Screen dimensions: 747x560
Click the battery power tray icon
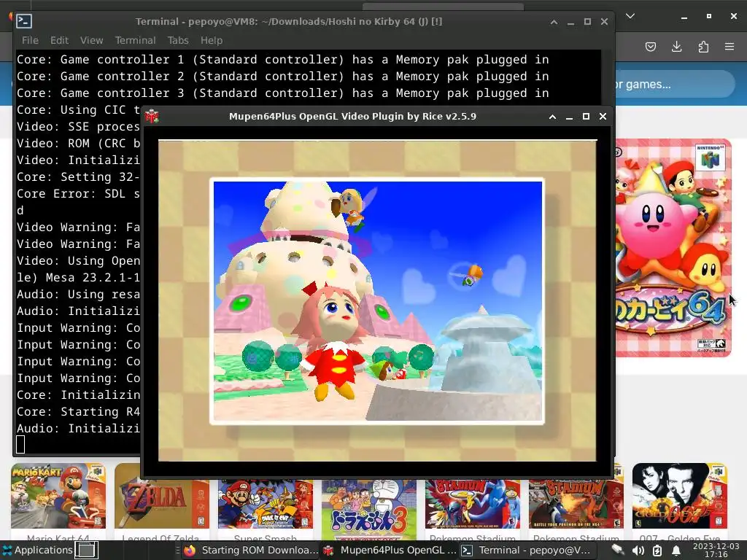[x=657, y=551]
